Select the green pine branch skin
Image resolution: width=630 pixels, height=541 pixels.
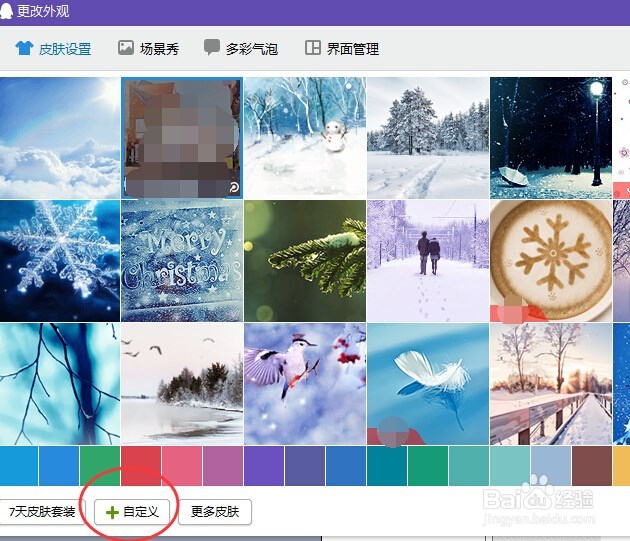coord(305,261)
